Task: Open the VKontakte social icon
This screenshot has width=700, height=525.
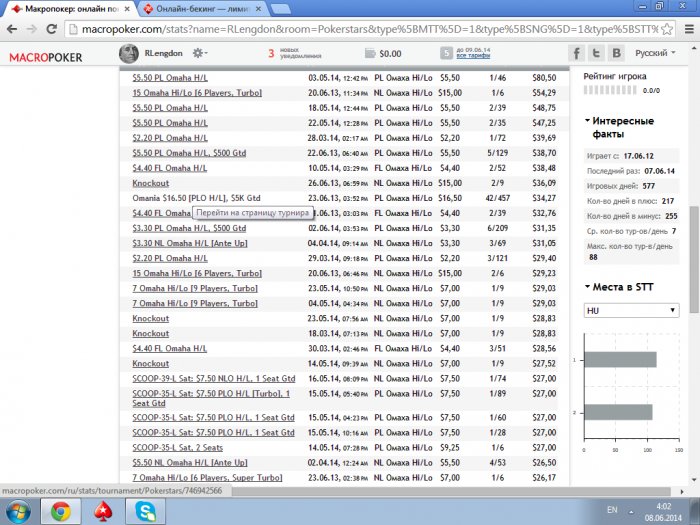Action: [617, 53]
